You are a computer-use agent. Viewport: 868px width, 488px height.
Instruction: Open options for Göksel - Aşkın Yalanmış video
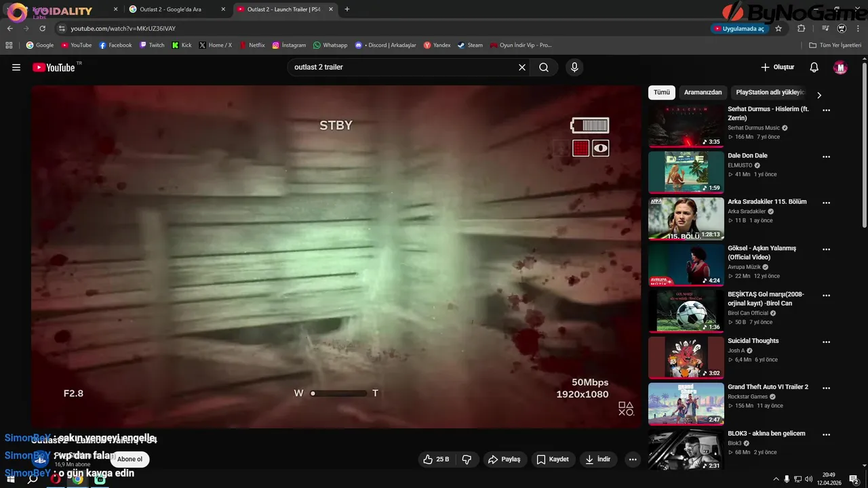tap(826, 249)
